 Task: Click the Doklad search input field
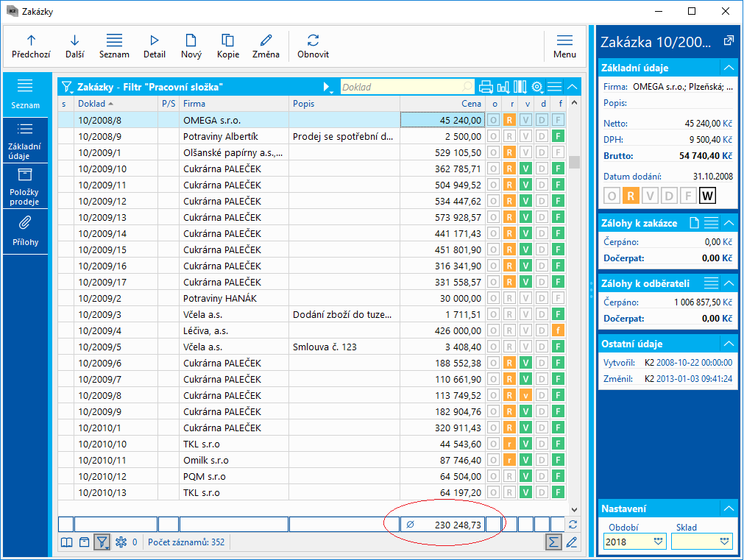point(401,87)
